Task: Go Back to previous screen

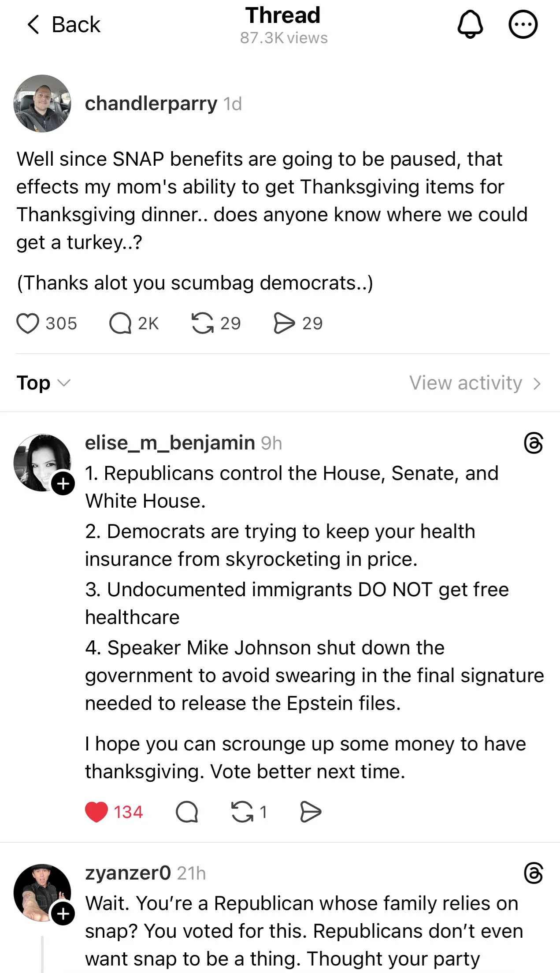Action: pyautogui.click(x=64, y=25)
